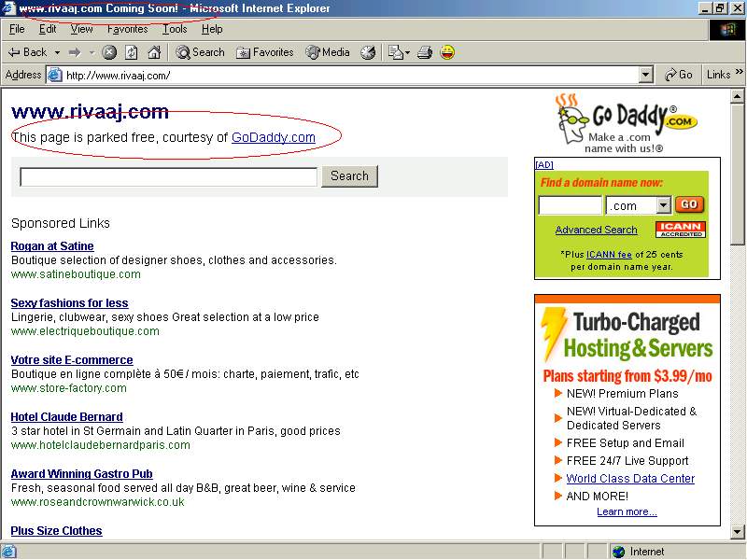
Task: Click the orange GO domain search button
Action: click(x=689, y=204)
